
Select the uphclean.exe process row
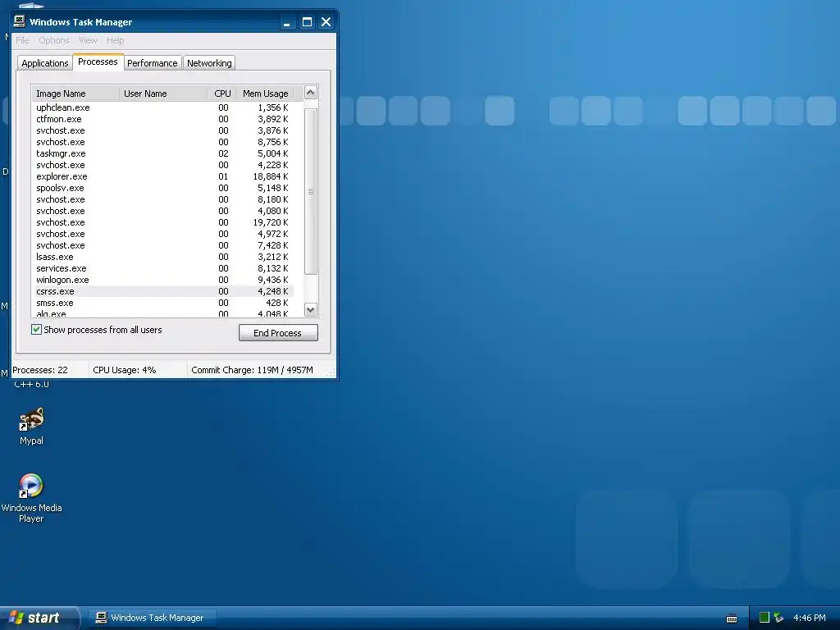coord(162,107)
